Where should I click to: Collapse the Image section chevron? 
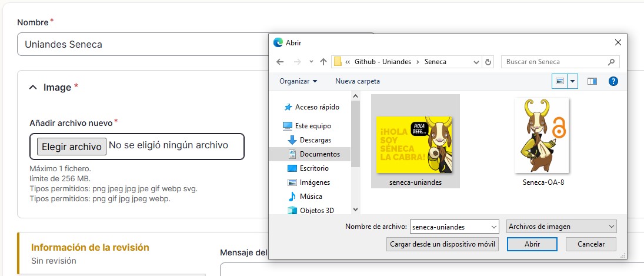[x=33, y=88]
